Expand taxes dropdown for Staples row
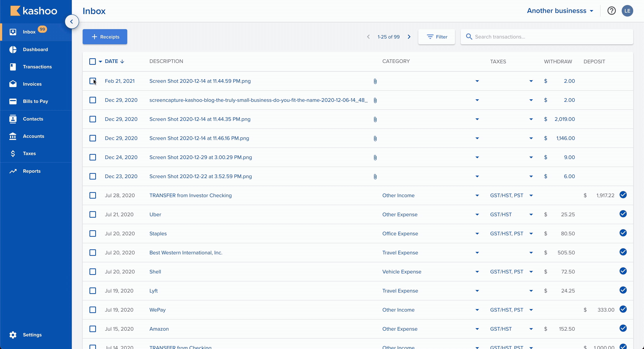The width and height of the screenshot is (644, 349). coord(531,234)
